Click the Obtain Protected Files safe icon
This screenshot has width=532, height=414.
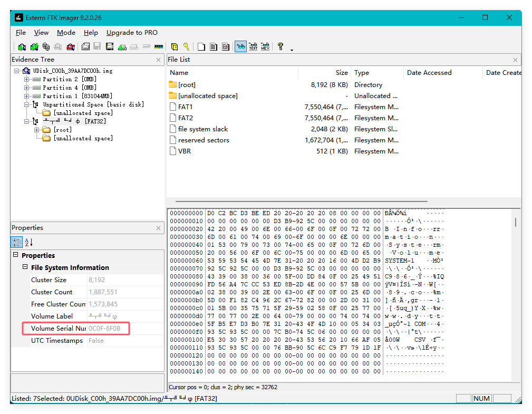tap(175, 47)
